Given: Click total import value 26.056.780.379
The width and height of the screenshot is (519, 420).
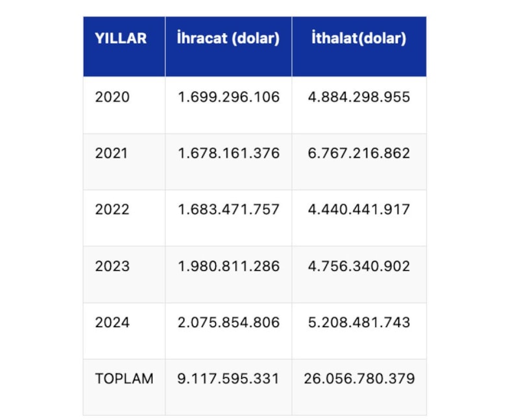Looking at the screenshot, I should pyautogui.click(x=359, y=378).
